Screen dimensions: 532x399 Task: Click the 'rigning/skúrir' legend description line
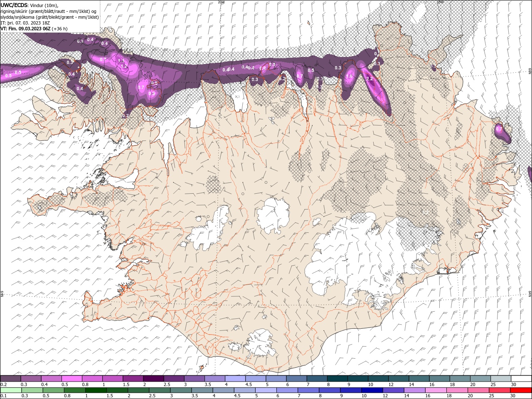(x=49, y=11)
